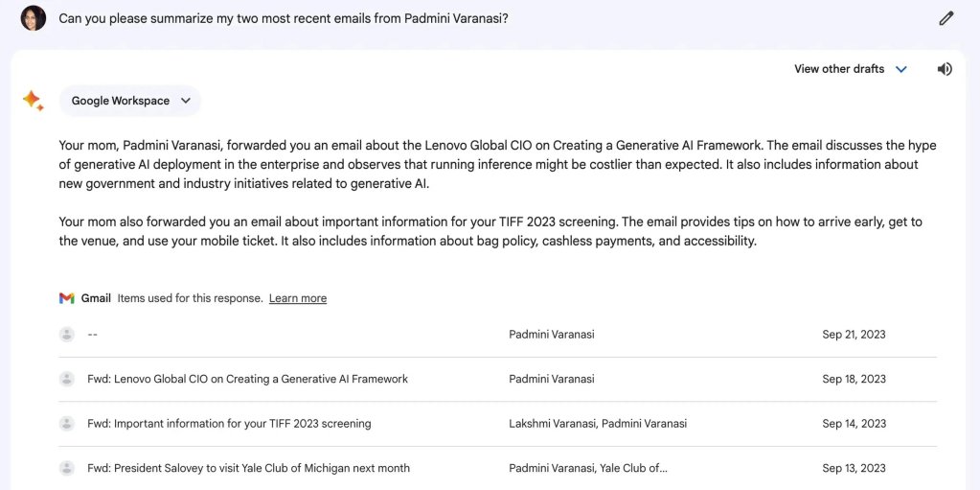
Task: Open the Fwd: Lenovo Global CIO email
Action: pos(247,379)
